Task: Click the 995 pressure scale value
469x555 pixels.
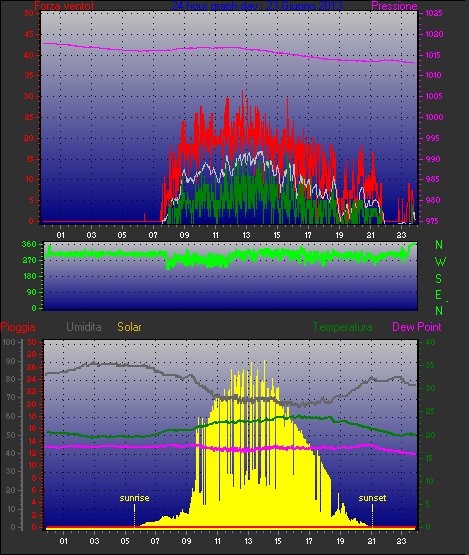Action: pyautogui.click(x=432, y=138)
